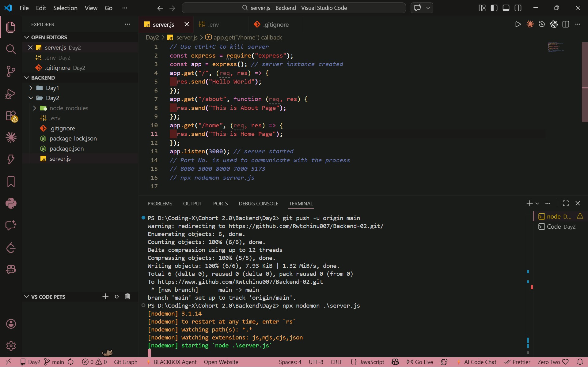Split the editor to the right
The height and width of the screenshot is (367, 588).
click(x=566, y=24)
